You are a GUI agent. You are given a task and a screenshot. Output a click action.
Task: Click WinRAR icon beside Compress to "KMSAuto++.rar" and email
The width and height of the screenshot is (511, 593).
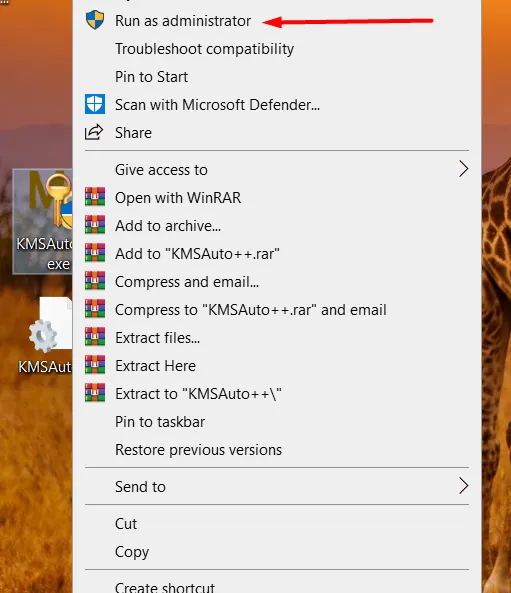click(x=95, y=309)
